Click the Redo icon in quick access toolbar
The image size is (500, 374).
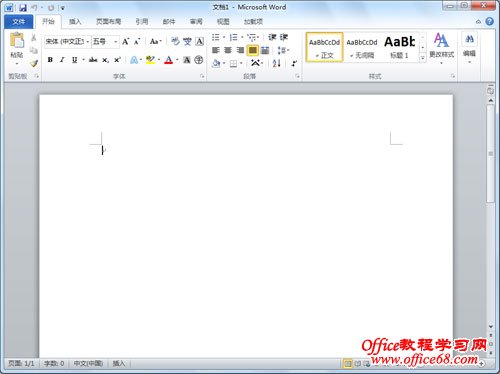(x=51, y=7)
